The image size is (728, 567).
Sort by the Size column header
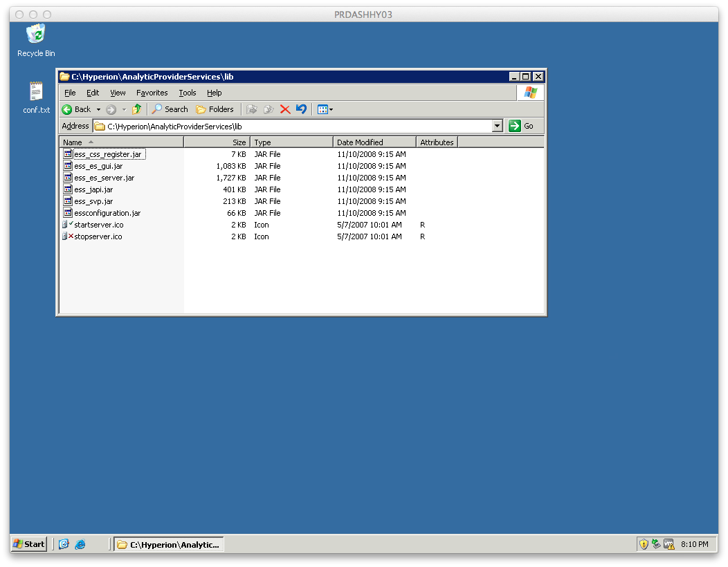click(x=217, y=142)
